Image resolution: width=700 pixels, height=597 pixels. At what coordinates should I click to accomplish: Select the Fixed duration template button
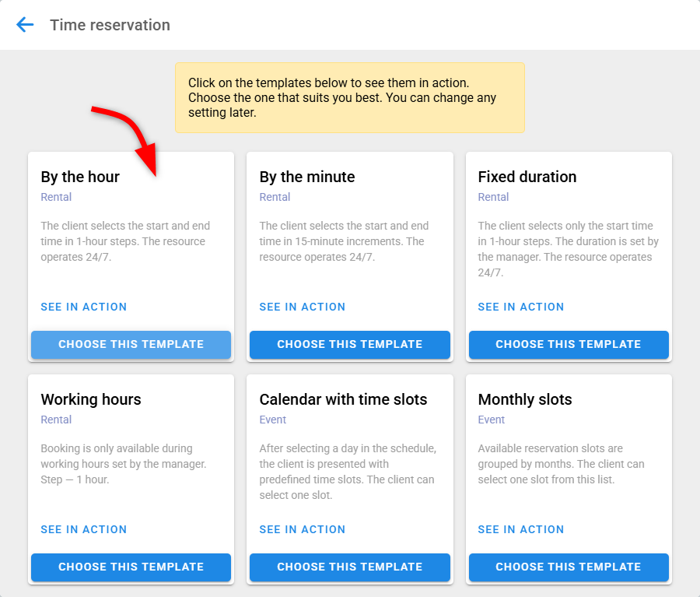coord(568,344)
